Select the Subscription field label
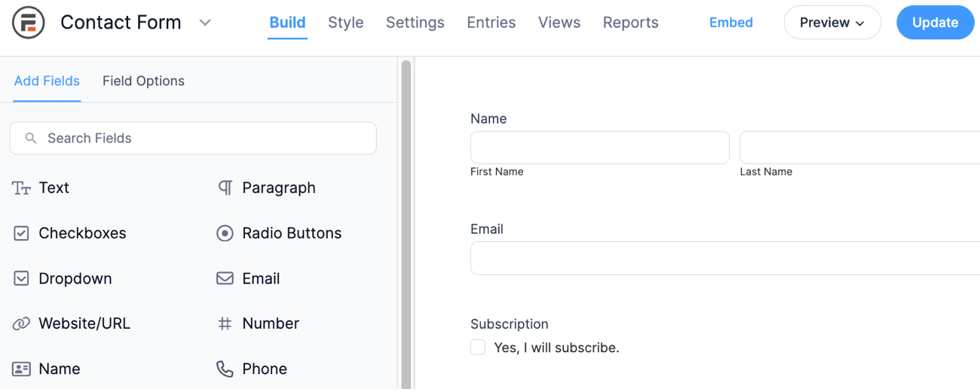Screen dimensions: 980x392 pyautogui.click(x=510, y=324)
